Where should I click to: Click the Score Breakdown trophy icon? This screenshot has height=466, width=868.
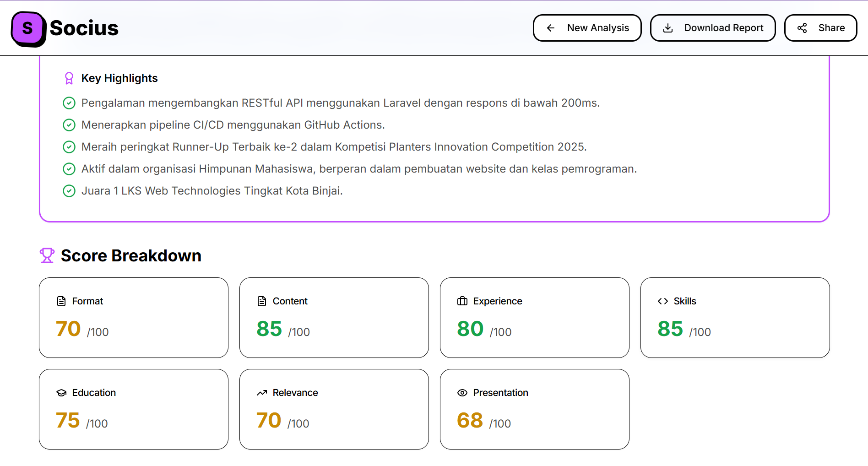point(47,255)
